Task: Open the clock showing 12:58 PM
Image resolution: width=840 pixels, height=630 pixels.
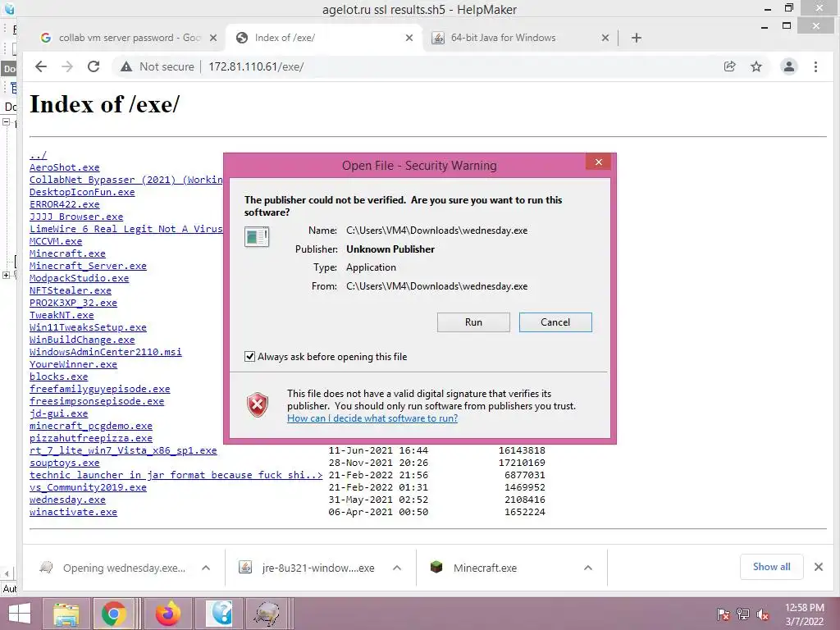Action: (x=805, y=614)
